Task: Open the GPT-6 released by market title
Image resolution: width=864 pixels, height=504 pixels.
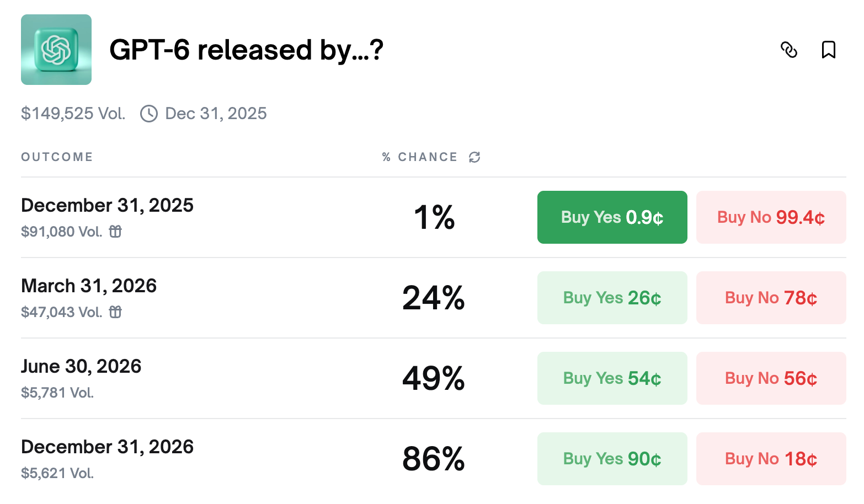Action: [246, 50]
